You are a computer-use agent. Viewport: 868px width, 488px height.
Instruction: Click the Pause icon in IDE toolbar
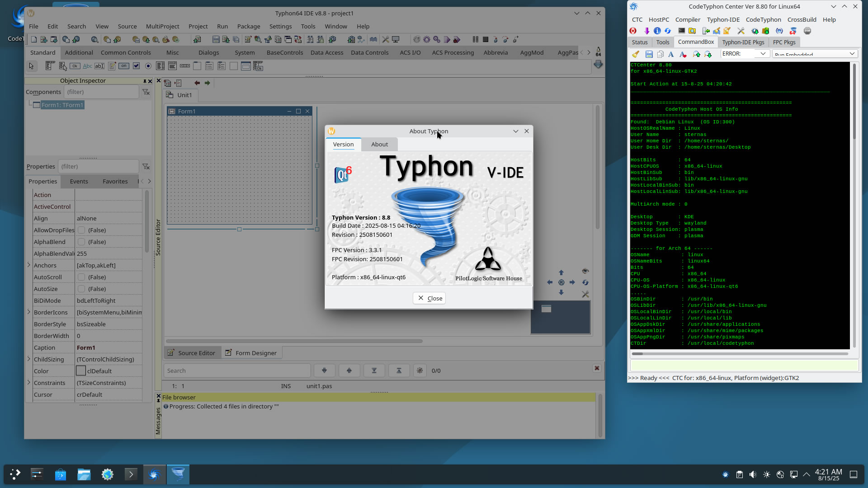pyautogui.click(x=476, y=40)
